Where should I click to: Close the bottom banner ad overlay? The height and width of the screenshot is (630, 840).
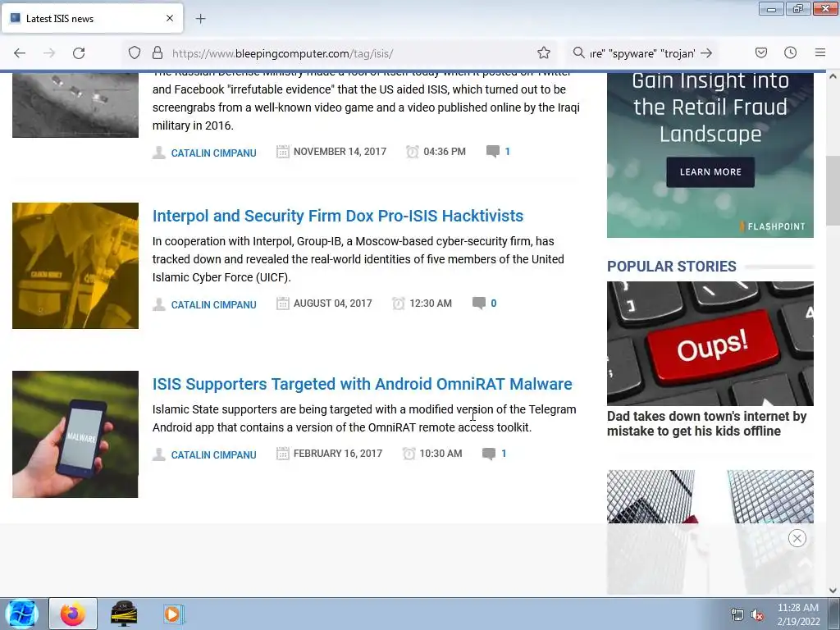[797, 538]
